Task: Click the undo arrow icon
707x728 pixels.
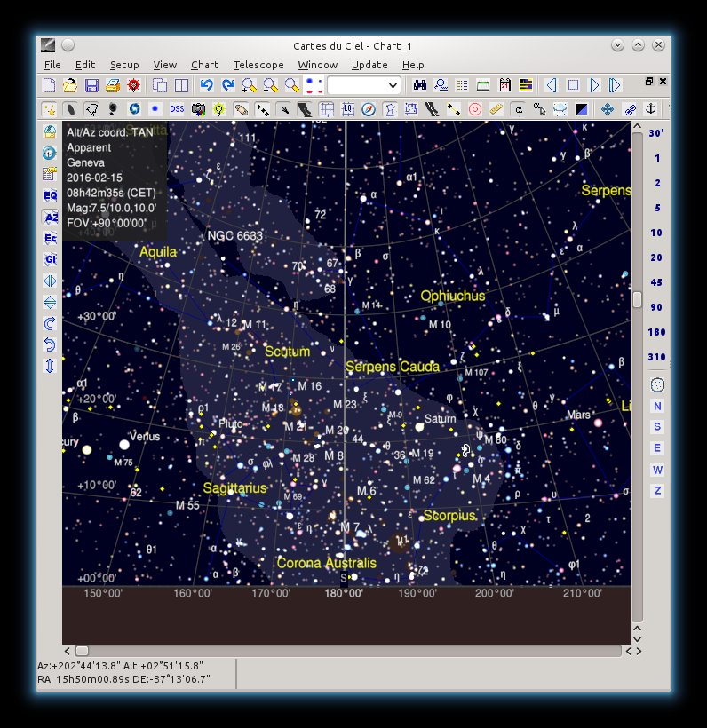Action: click(206, 85)
